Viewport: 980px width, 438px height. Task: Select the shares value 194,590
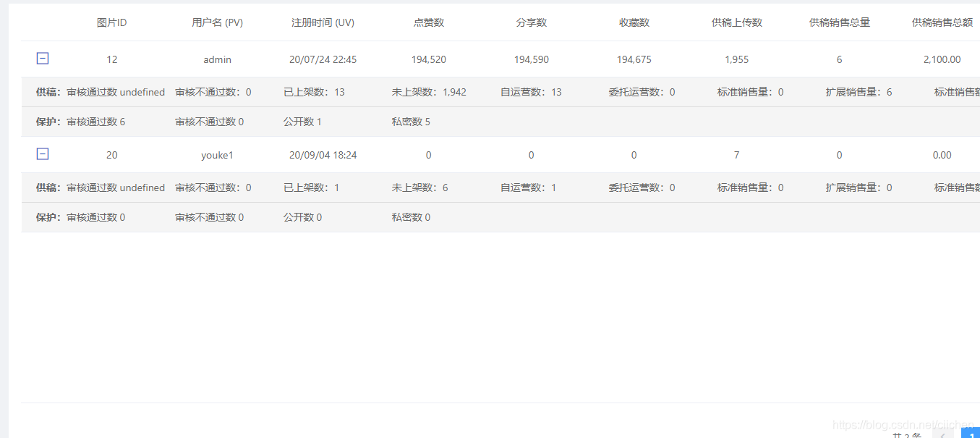coord(532,59)
